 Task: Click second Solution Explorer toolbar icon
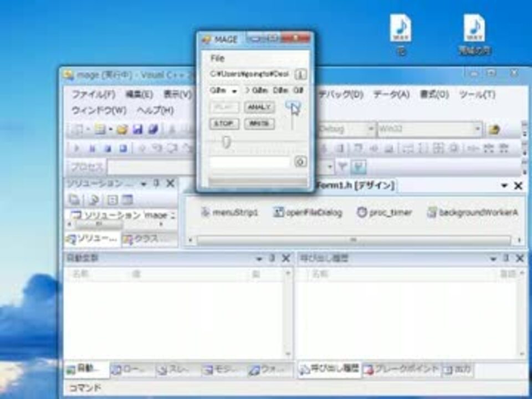(x=93, y=200)
